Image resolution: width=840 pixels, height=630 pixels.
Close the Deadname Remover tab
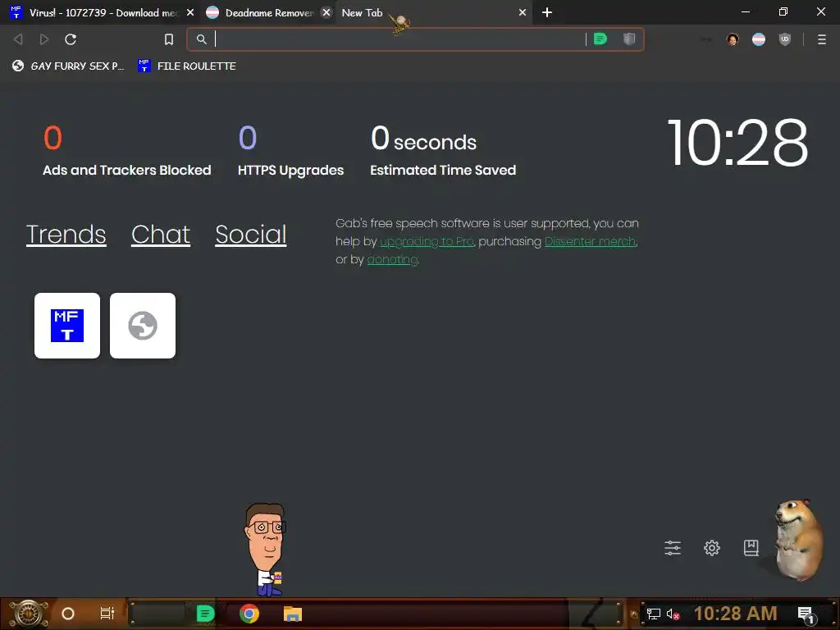326,12
